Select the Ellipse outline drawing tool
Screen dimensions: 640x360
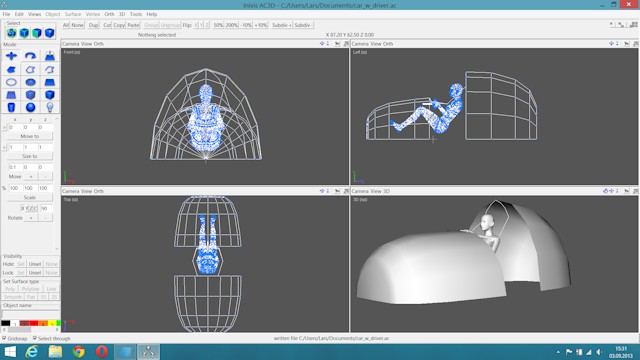pos(11,82)
